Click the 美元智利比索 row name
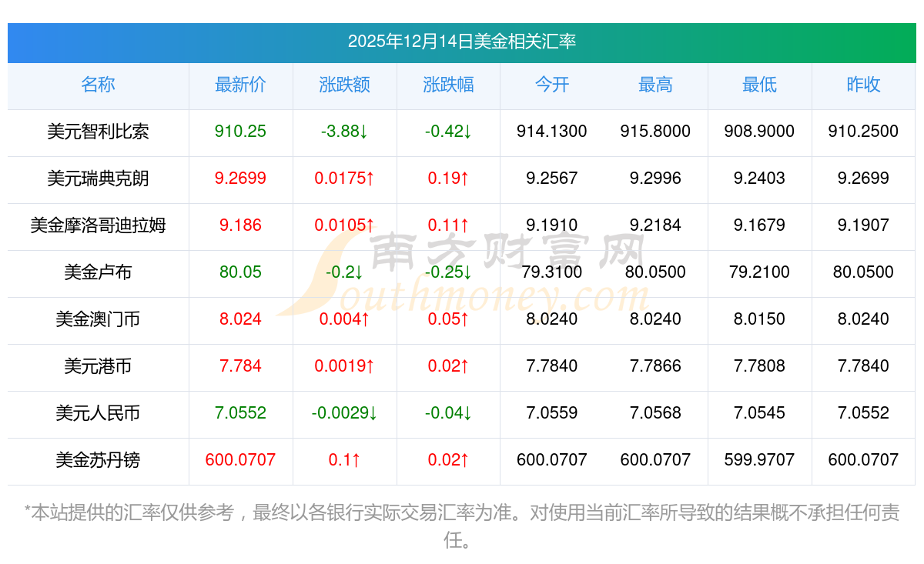 tap(98, 132)
